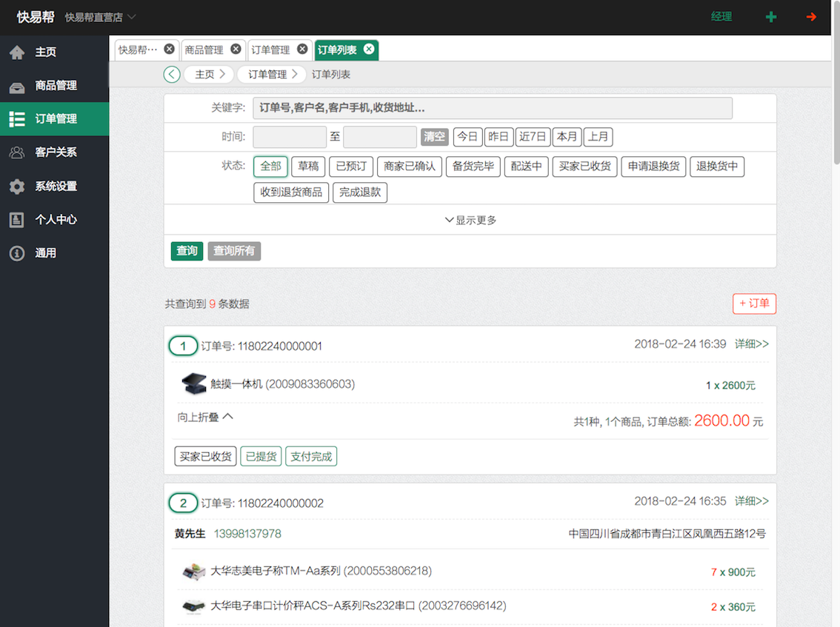
Task: Click the 本月 quick date button
Action: [567, 136]
